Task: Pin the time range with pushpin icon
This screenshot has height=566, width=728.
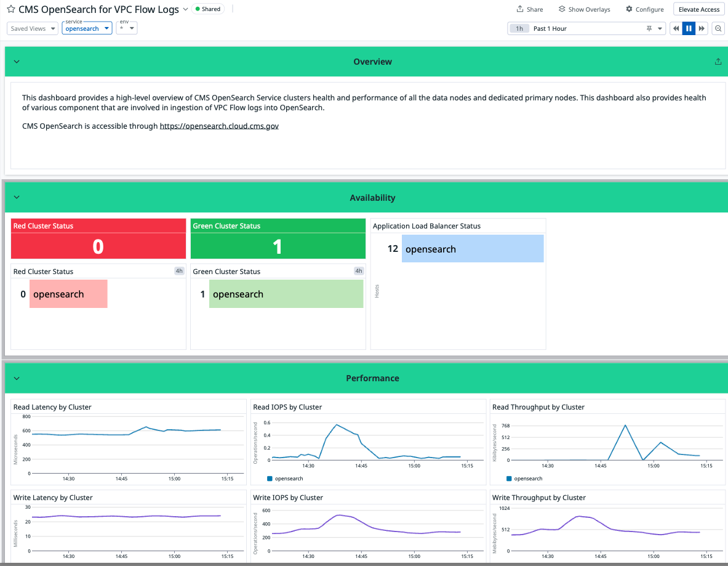Action: tap(649, 29)
